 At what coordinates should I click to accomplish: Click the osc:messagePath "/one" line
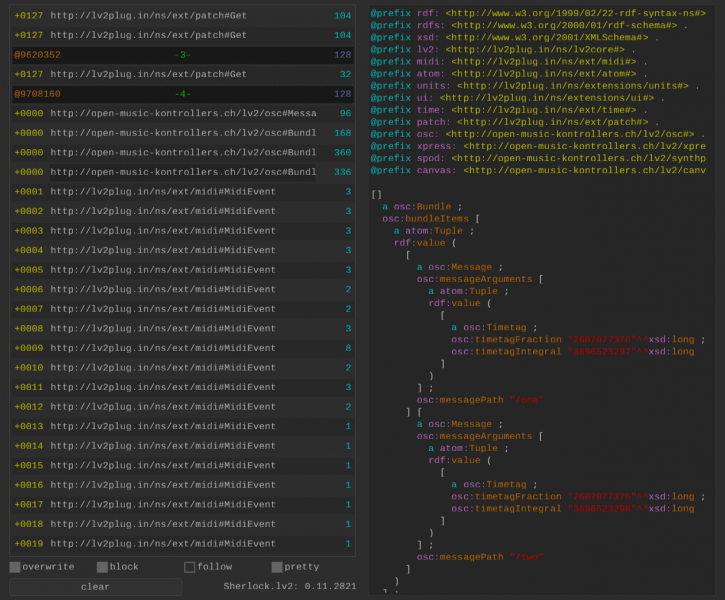[x=480, y=400]
